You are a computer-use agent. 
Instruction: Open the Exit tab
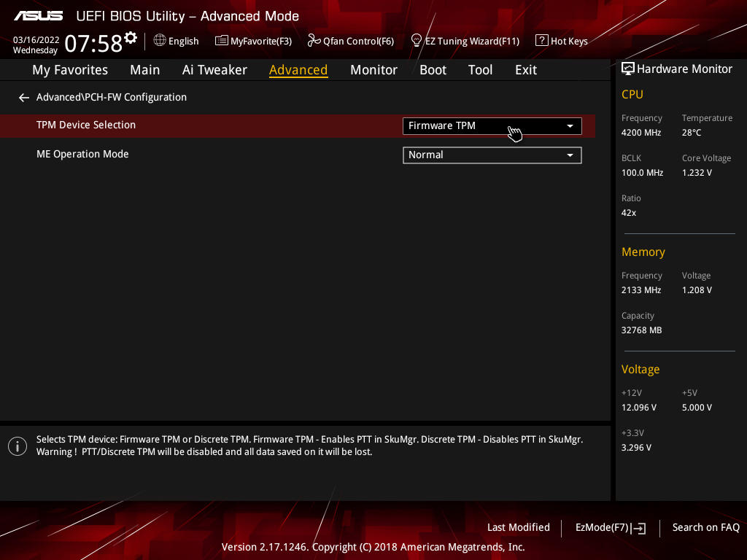tap(526, 70)
